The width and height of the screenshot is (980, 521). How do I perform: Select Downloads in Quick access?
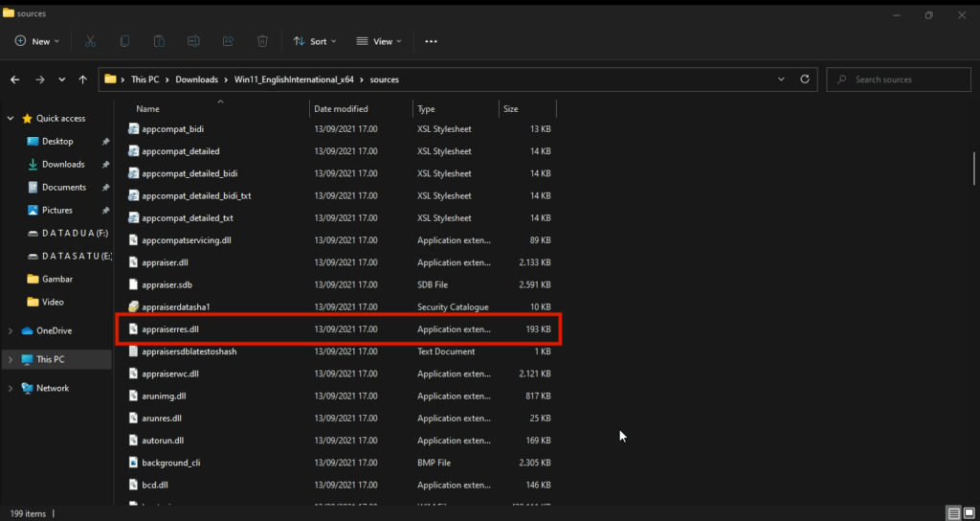(x=63, y=165)
